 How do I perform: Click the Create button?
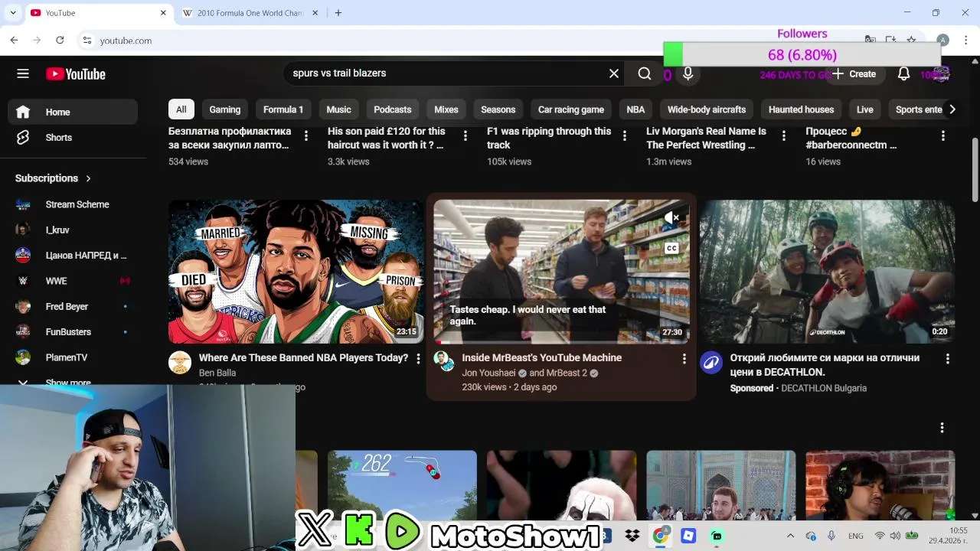[x=855, y=73]
